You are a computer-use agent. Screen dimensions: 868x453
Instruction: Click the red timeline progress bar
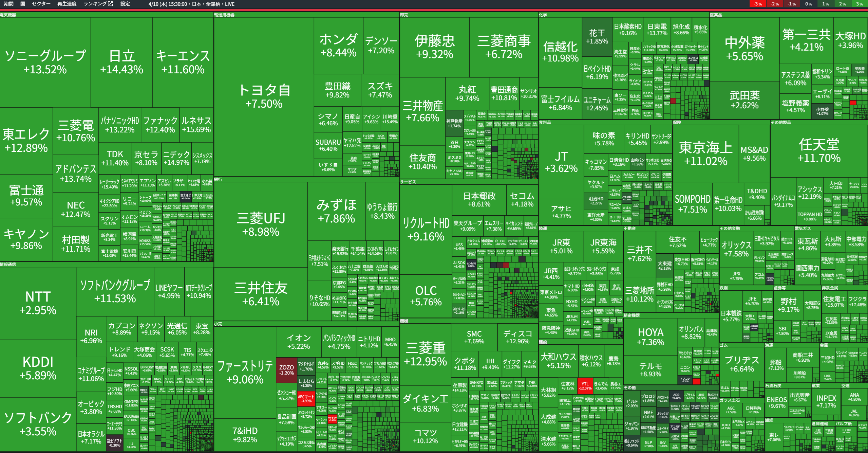[x=434, y=11]
